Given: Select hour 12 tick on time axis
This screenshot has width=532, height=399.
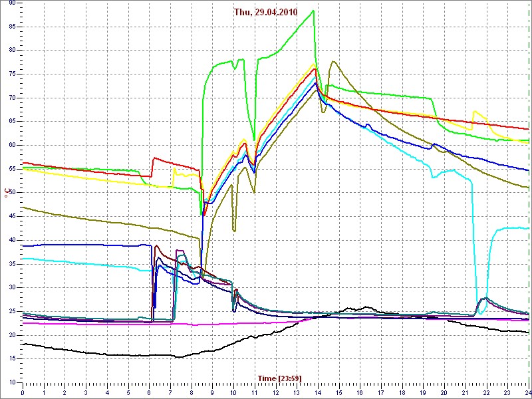Looking at the screenshot, I should tap(275, 392).
